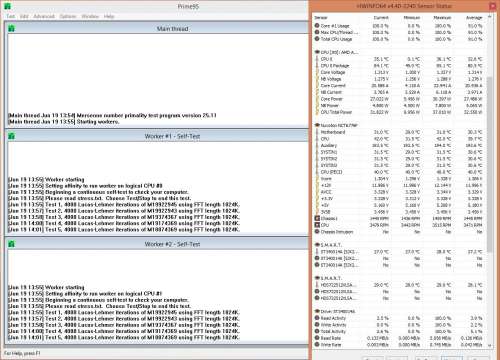Click the Total CPU Usage sensor icon
Viewport: 500px width, 360px height.
pos(317,39)
